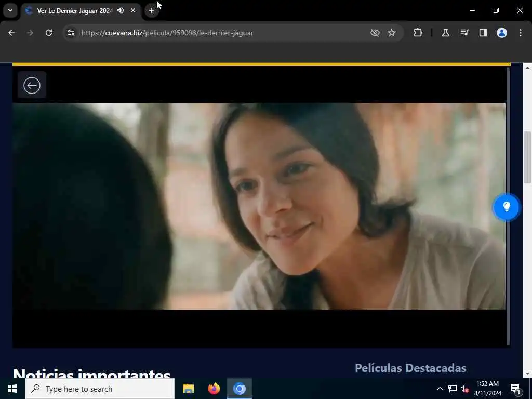
Task: Open Chrome Labs flask icon
Action: pos(445,33)
